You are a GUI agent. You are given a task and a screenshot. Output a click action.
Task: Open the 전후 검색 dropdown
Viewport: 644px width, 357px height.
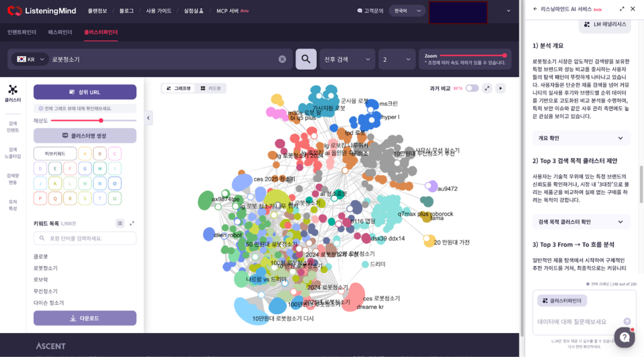[x=347, y=59]
